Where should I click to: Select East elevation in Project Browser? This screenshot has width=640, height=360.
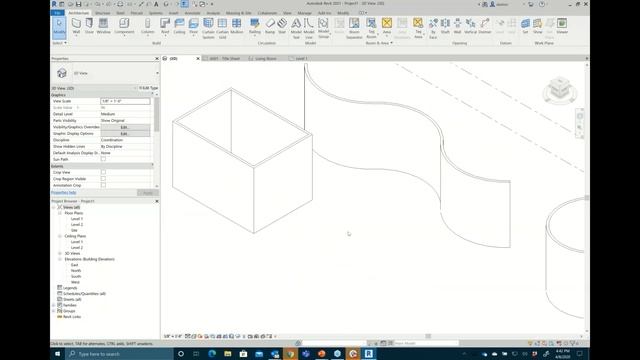click(x=74, y=265)
